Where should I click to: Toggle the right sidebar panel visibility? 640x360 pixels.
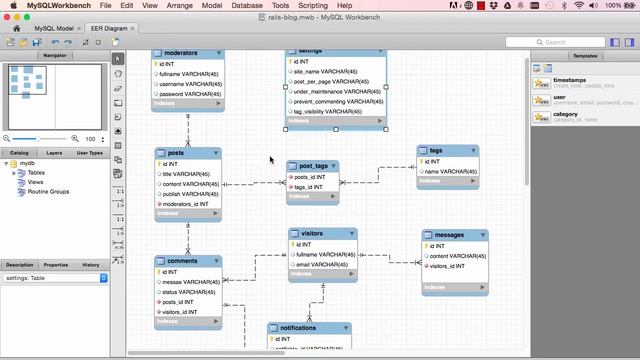click(x=629, y=42)
